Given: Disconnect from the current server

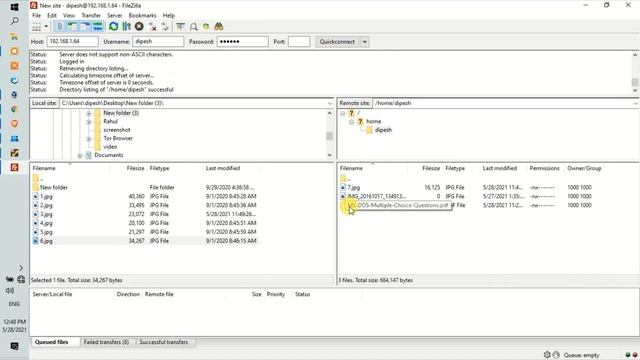Looking at the screenshot, I should pos(153,27).
